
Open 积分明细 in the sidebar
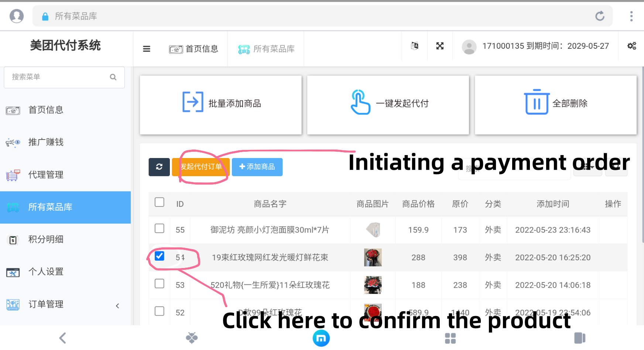(x=65, y=240)
